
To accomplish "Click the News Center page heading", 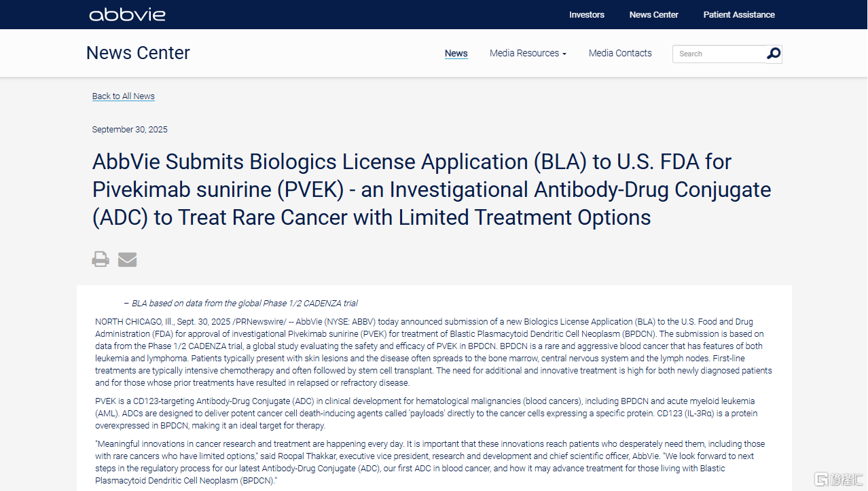I will 138,53.
